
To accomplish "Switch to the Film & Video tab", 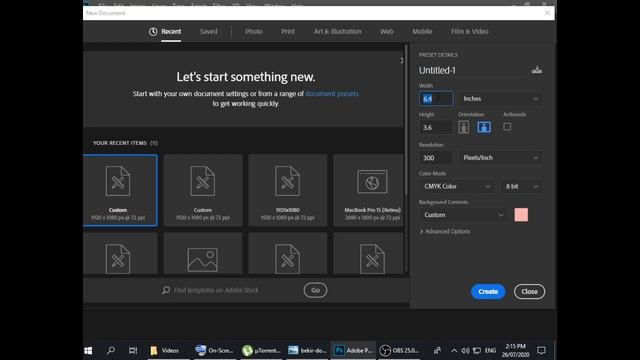I will click(x=469, y=31).
